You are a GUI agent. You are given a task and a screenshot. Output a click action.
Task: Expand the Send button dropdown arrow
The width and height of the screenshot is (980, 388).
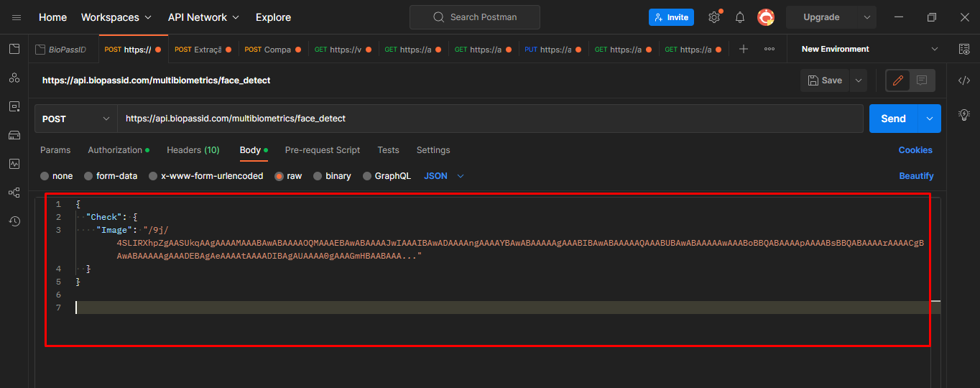tap(930, 119)
